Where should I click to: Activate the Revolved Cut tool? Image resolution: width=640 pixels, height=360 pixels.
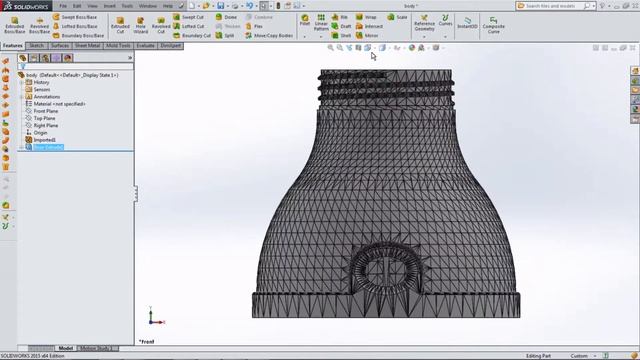point(161,25)
